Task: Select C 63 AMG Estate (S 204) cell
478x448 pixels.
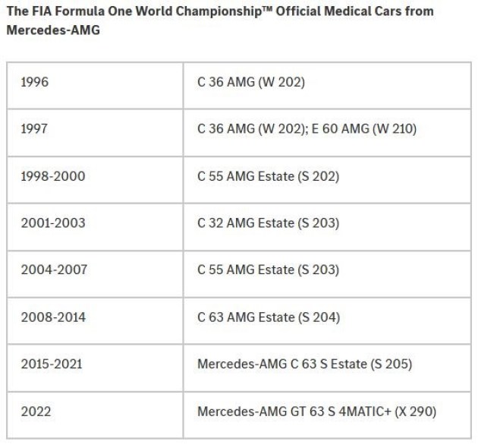Action: [328, 320]
